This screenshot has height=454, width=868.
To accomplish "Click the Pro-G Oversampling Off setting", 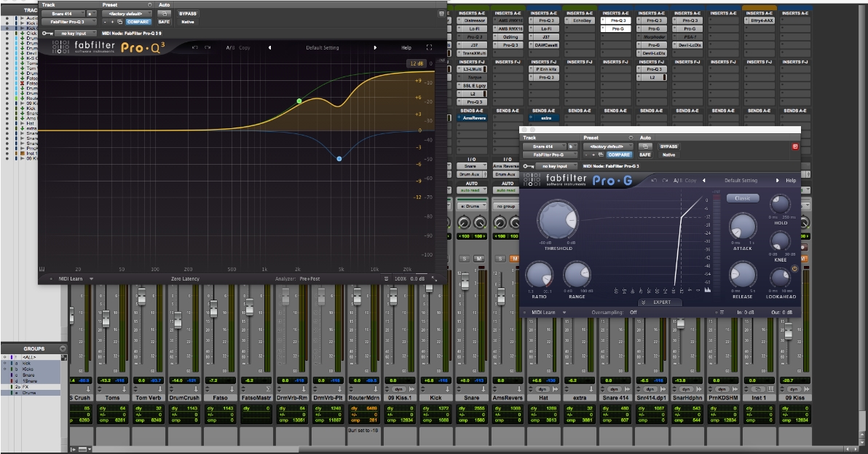I will click(634, 313).
